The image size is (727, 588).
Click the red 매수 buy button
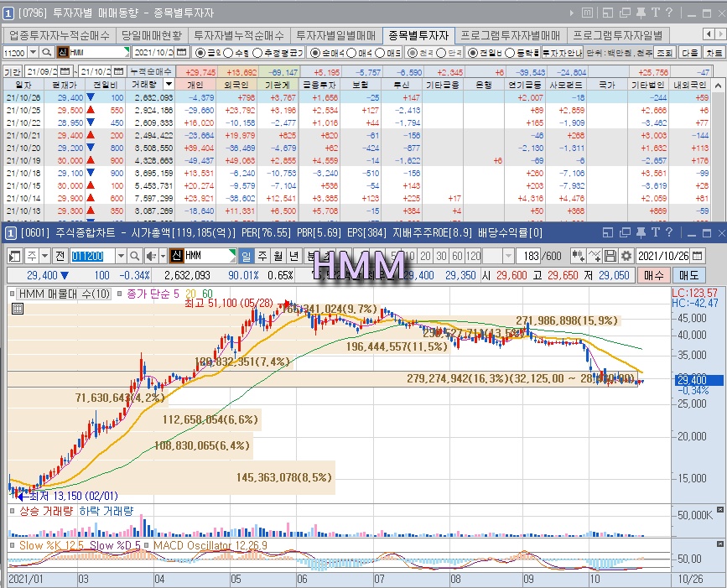click(x=653, y=275)
